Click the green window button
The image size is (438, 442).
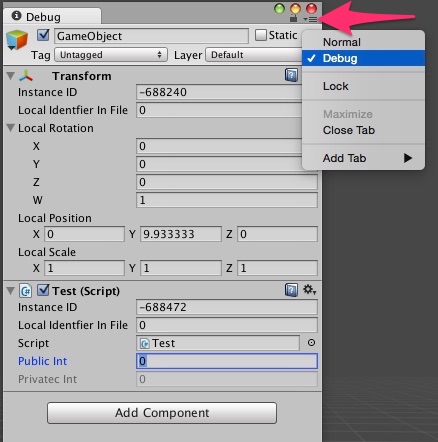279,9
